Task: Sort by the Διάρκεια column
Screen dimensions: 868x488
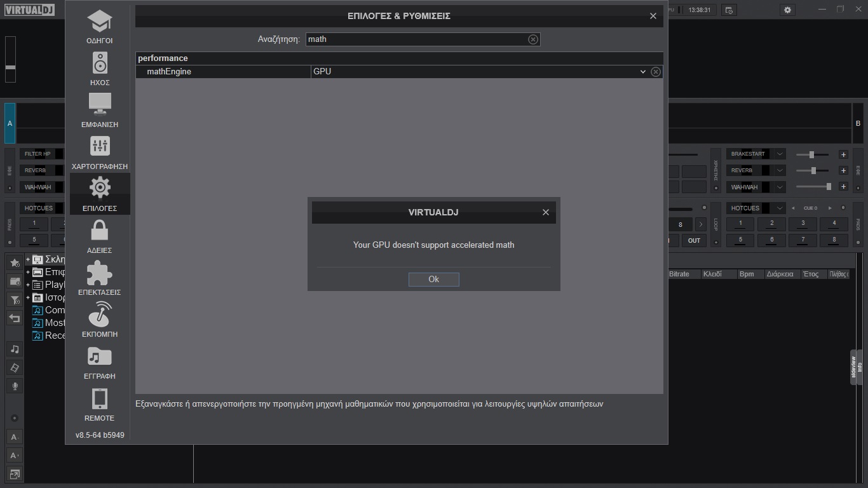Action: click(x=782, y=274)
